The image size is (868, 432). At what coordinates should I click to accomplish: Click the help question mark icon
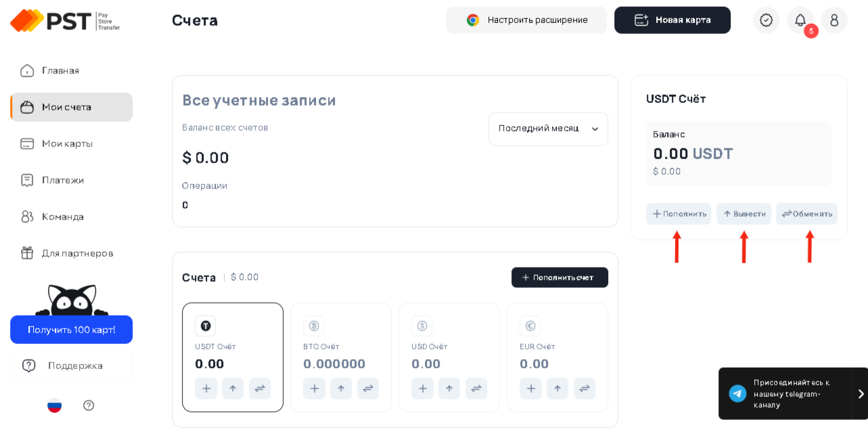pos(89,405)
